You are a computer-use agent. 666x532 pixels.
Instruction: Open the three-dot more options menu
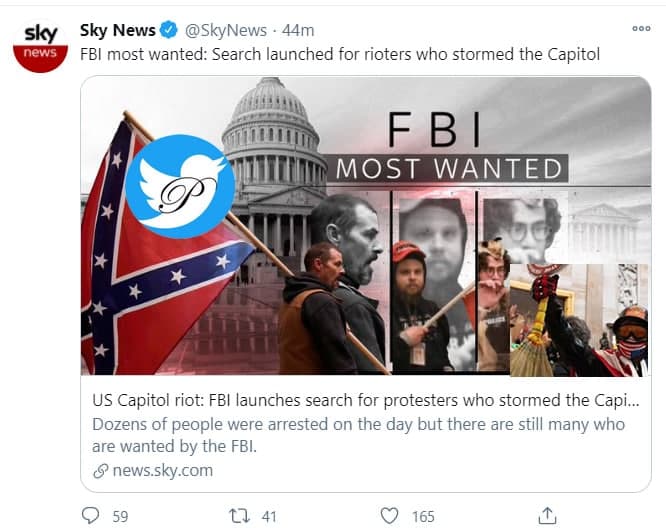pos(641,29)
